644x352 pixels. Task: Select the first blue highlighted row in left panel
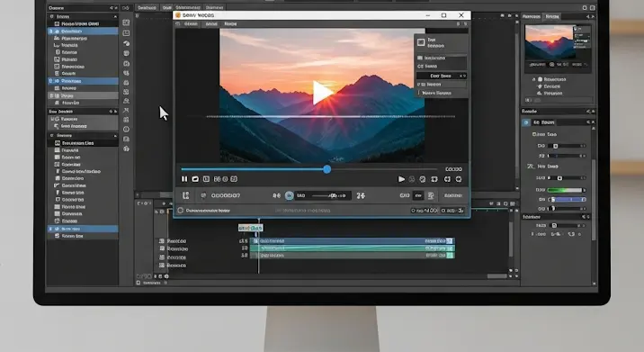83,32
